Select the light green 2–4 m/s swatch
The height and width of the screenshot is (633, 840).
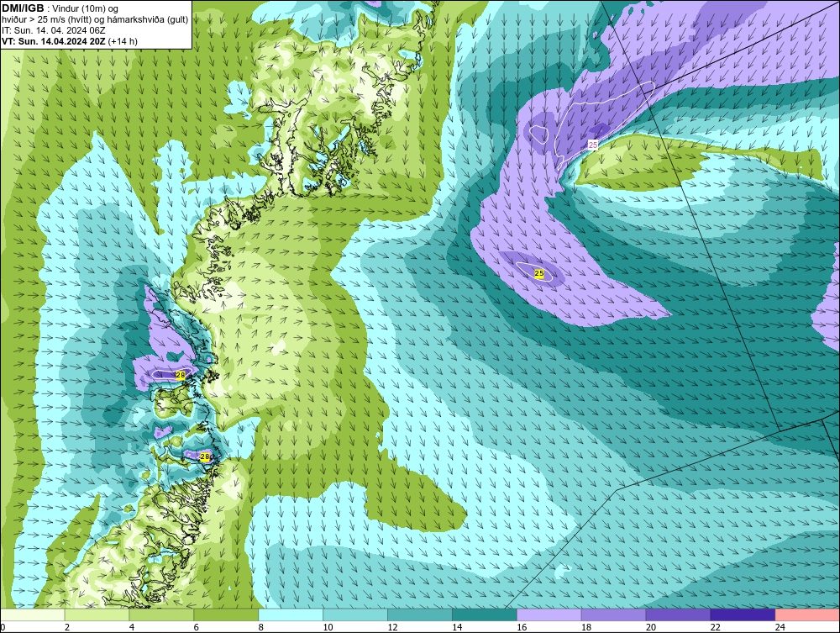pyautogui.click(x=97, y=615)
